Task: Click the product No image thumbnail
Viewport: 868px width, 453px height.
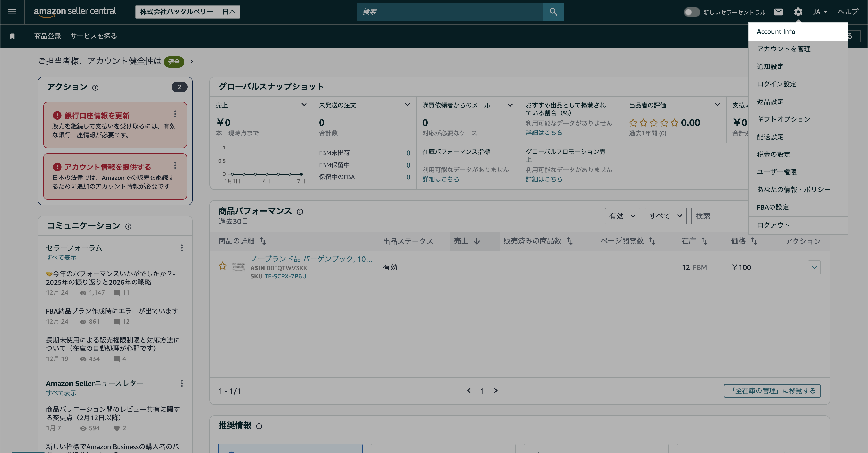Action: pos(238,267)
